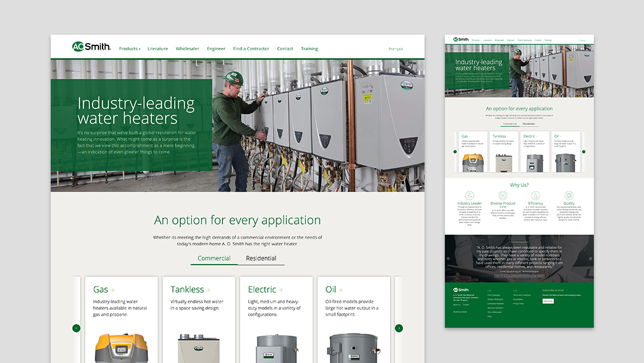Click the yellow-topped gas water heater image

click(x=121, y=347)
